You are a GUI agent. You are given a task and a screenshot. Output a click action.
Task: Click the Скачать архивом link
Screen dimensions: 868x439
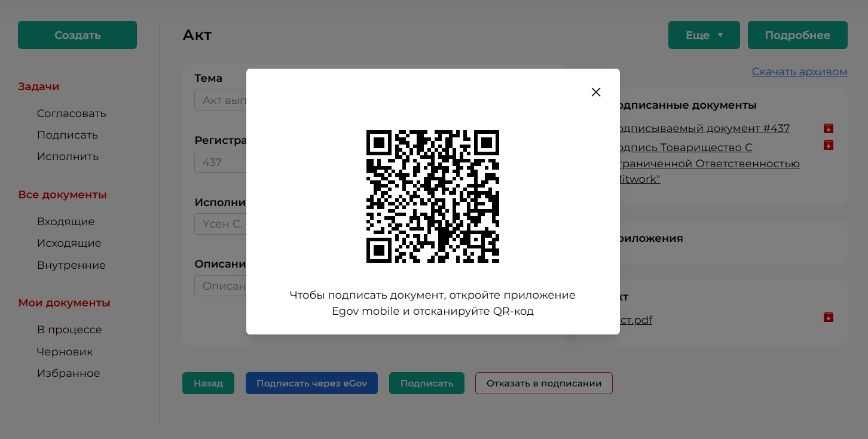click(x=799, y=72)
